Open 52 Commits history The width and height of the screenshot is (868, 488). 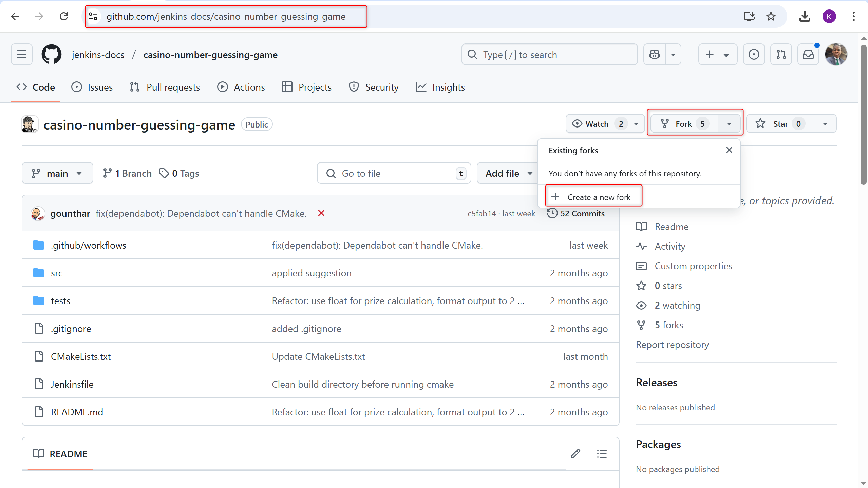(x=576, y=213)
